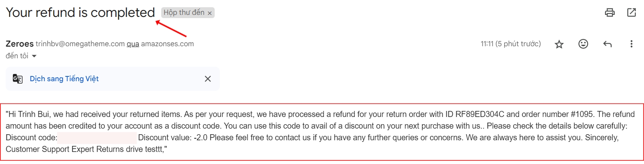Click the Hộp thư đến inbox label
644x164 pixels.
tap(184, 13)
